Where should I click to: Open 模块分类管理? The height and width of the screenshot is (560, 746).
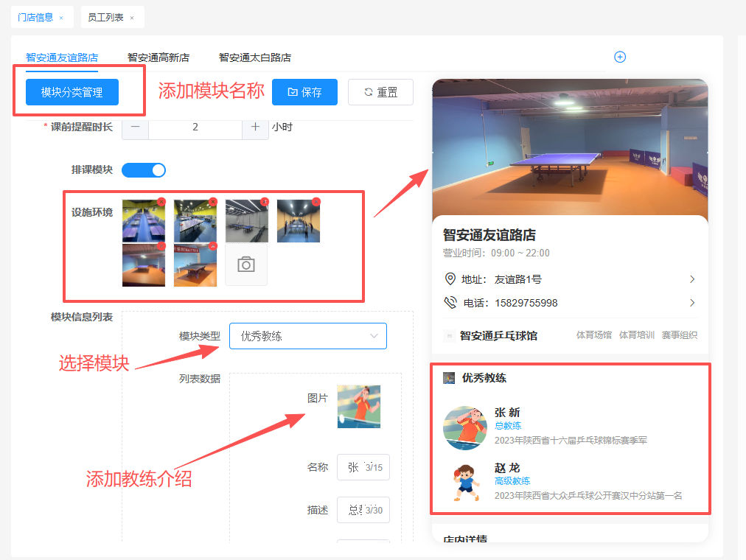click(72, 92)
